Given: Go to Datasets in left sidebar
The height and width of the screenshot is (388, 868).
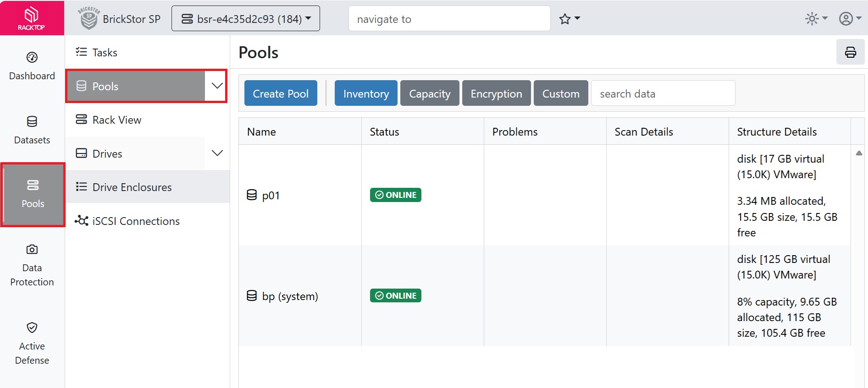Looking at the screenshot, I should [x=32, y=130].
